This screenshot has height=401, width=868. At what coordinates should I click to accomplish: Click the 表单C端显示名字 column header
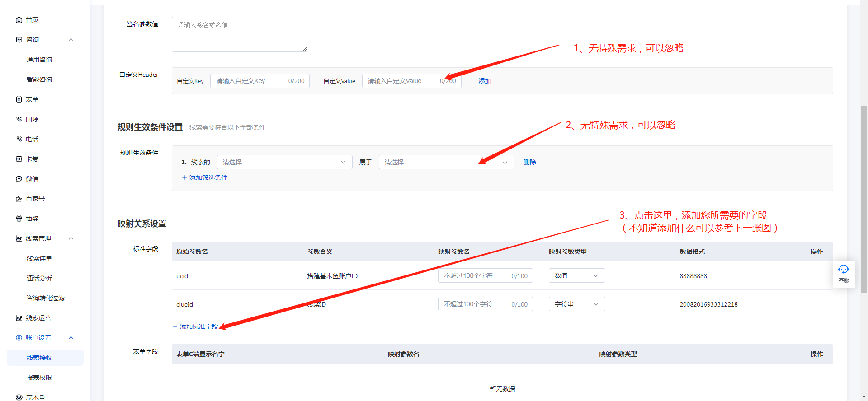point(200,354)
